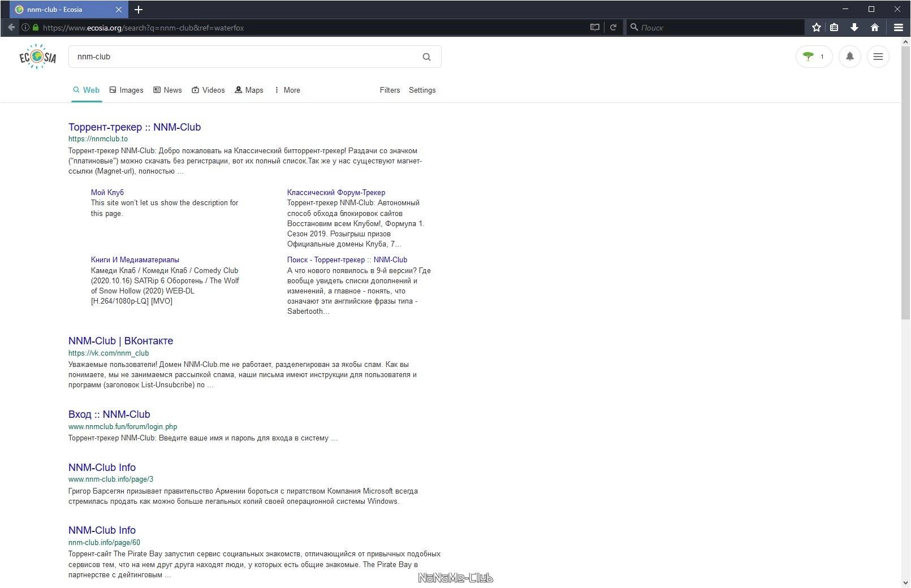Screen dimensions: 911x588
Task: Open the tree counter badge
Action: click(814, 57)
